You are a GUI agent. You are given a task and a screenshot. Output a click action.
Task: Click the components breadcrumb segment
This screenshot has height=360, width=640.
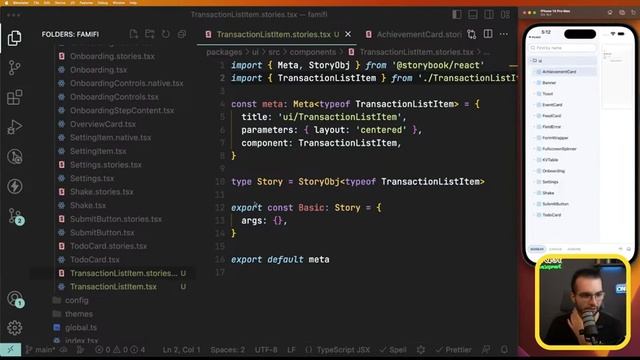pos(313,52)
